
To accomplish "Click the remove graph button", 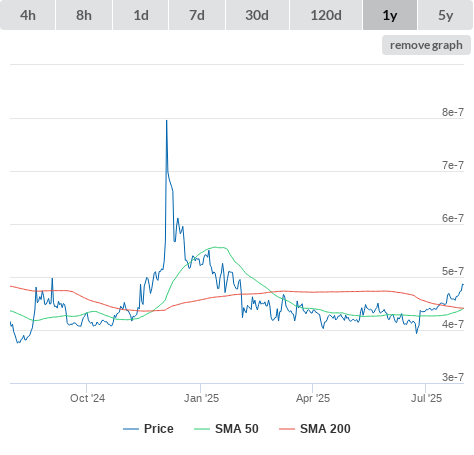I will click(x=426, y=45).
